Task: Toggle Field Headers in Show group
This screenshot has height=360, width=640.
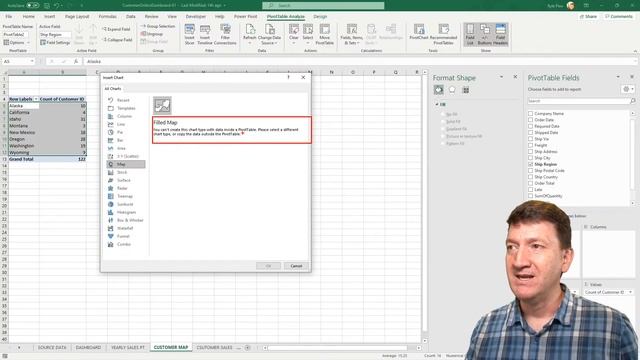Action: tap(500, 34)
